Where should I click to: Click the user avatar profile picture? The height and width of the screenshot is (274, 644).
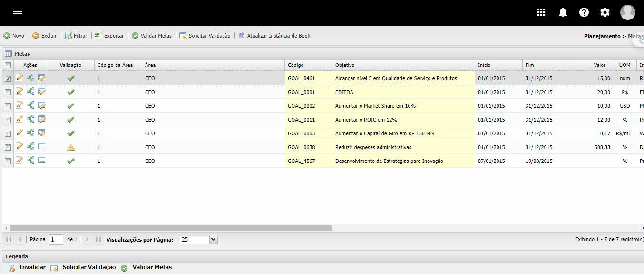point(627,12)
